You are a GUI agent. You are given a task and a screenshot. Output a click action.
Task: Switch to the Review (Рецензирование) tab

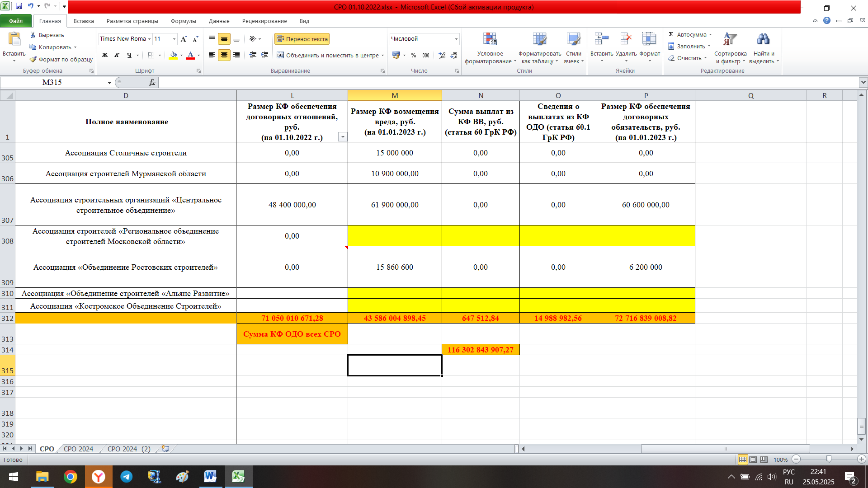tap(264, 21)
